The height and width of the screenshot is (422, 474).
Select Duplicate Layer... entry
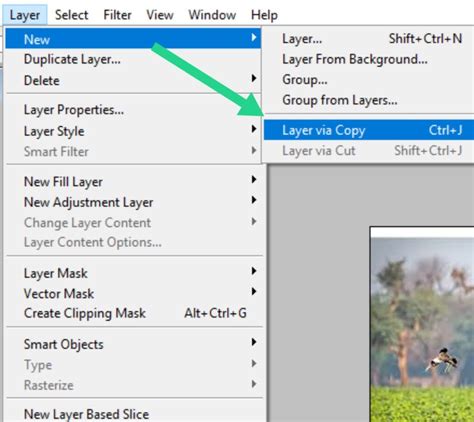pyautogui.click(x=133, y=59)
